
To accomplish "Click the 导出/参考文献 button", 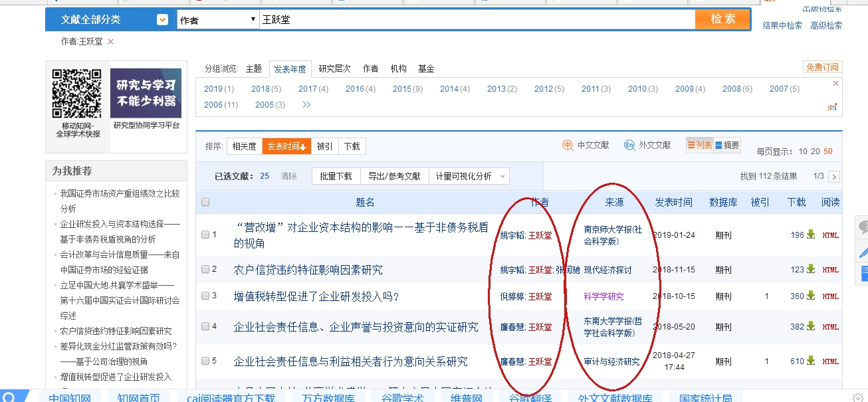I will pos(394,176).
